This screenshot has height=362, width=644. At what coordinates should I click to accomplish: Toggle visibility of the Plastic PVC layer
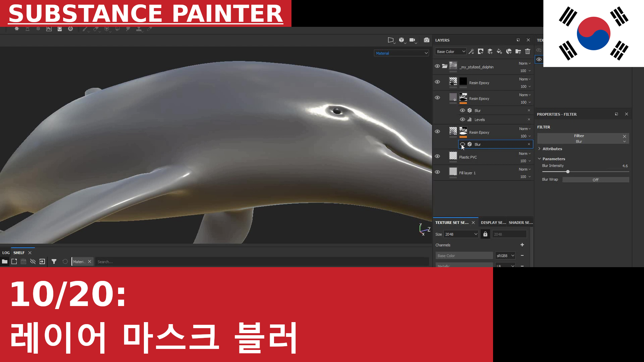coord(437,156)
